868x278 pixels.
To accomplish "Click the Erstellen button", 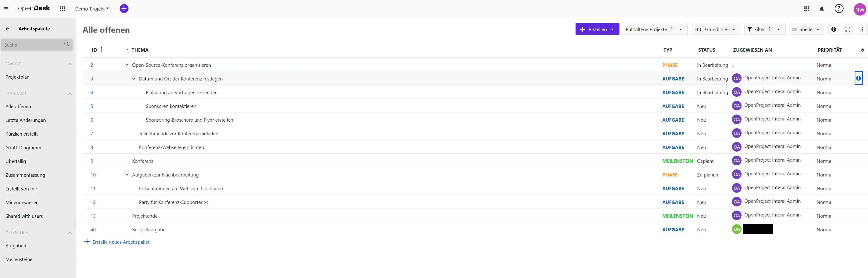I will click(x=597, y=29).
